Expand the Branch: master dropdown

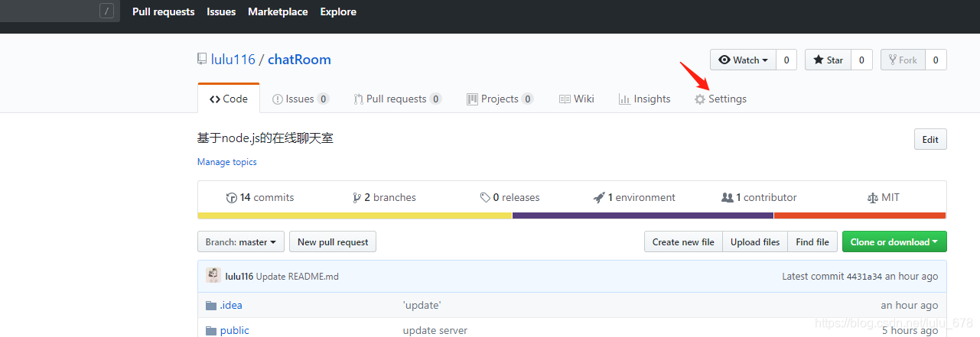coord(241,242)
